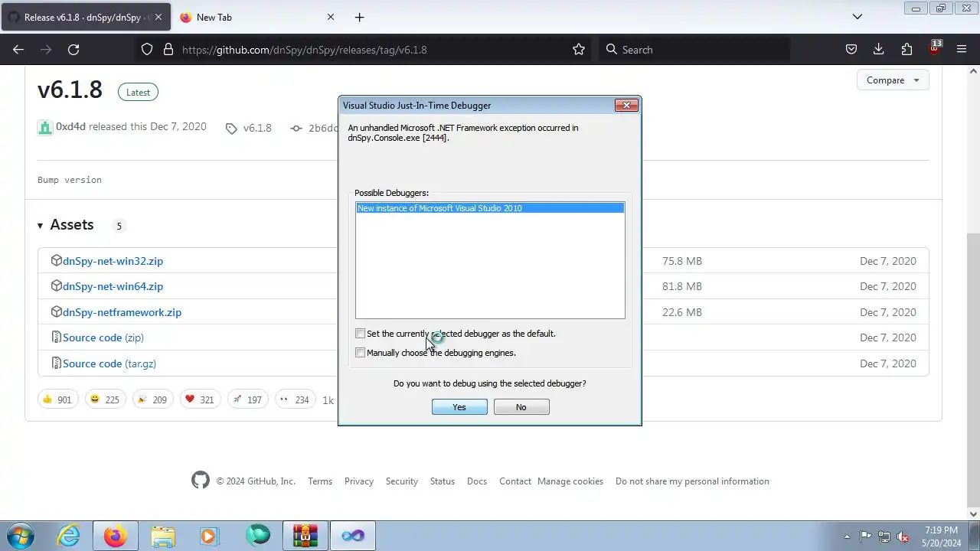
Task: Open the Terms footer link
Action: (320, 481)
